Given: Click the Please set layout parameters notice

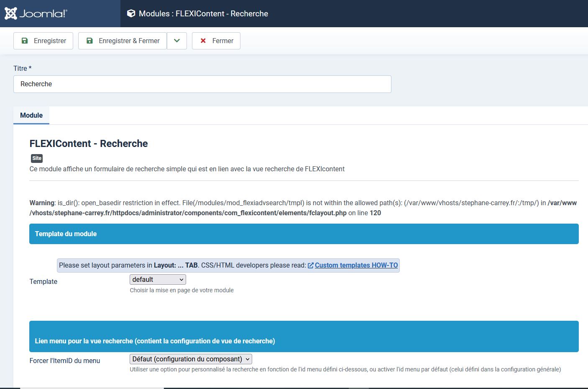Looking at the screenshot, I should click(228, 265).
